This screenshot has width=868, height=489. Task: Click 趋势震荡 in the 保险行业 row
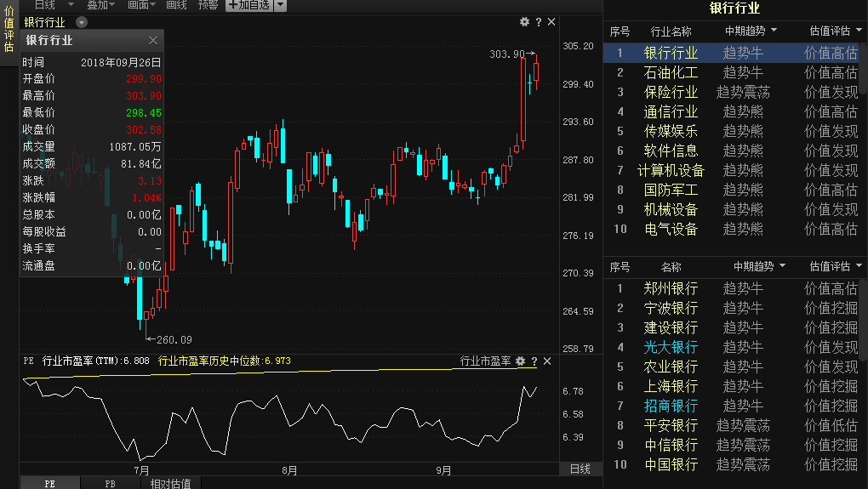tap(743, 93)
